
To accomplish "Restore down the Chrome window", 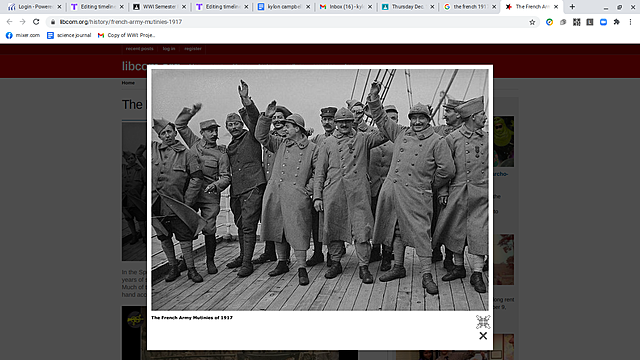I will 619,7.
